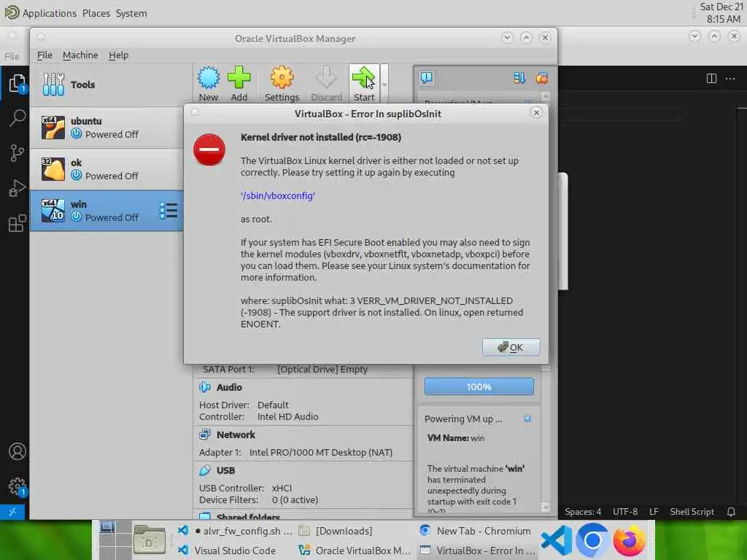747x560 pixels.
Task: Click VS Code notifications bell icon
Action: (731, 512)
